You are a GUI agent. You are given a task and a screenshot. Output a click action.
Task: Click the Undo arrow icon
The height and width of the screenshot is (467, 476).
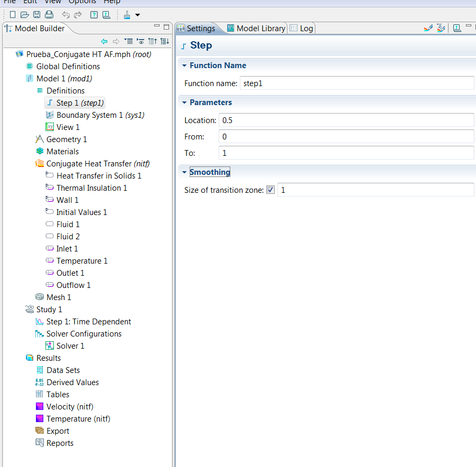pyautogui.click(x=66, y=15)
